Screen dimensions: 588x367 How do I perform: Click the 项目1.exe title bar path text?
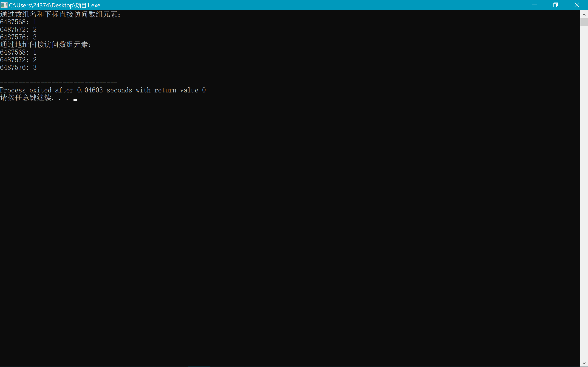point(55,5)
